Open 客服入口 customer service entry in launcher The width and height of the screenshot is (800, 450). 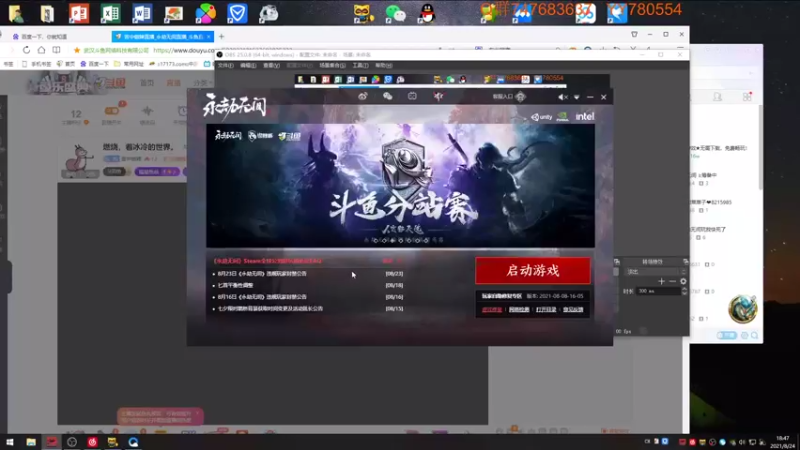(x=508, y=96)
